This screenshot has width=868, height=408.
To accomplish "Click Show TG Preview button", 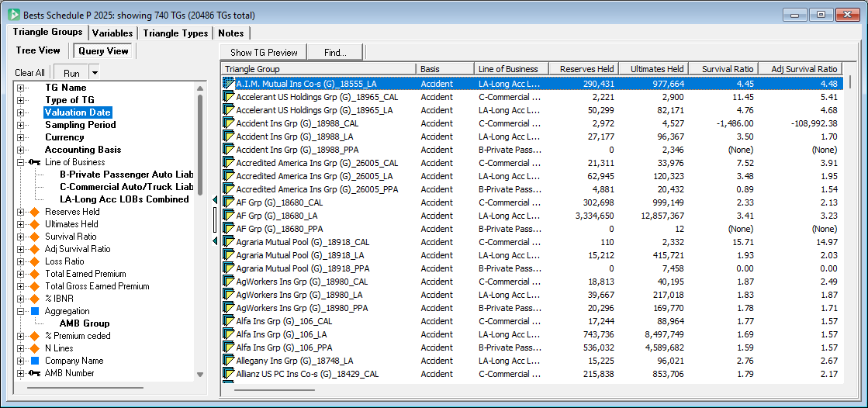I will click(264, 53).
